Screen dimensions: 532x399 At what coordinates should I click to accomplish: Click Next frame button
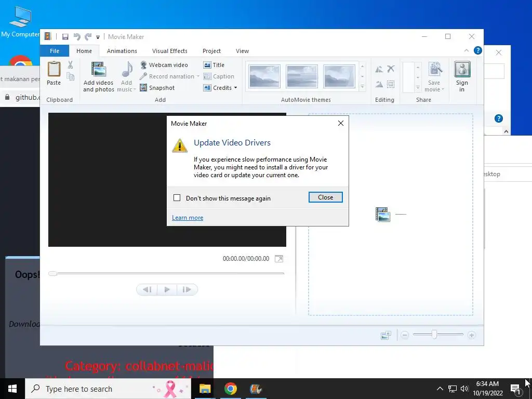pyautogui.click(x=187, y=289)
